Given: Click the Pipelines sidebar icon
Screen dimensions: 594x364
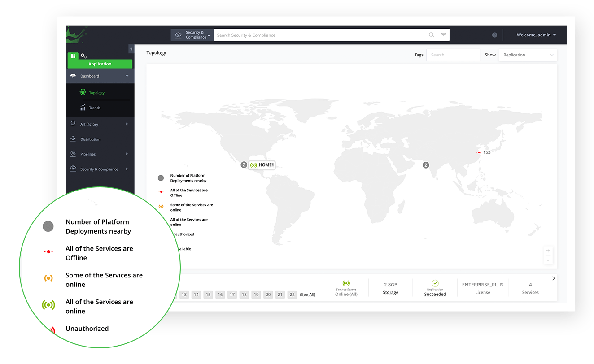Looking at the screenshot, I should click(x=73, y=154).
